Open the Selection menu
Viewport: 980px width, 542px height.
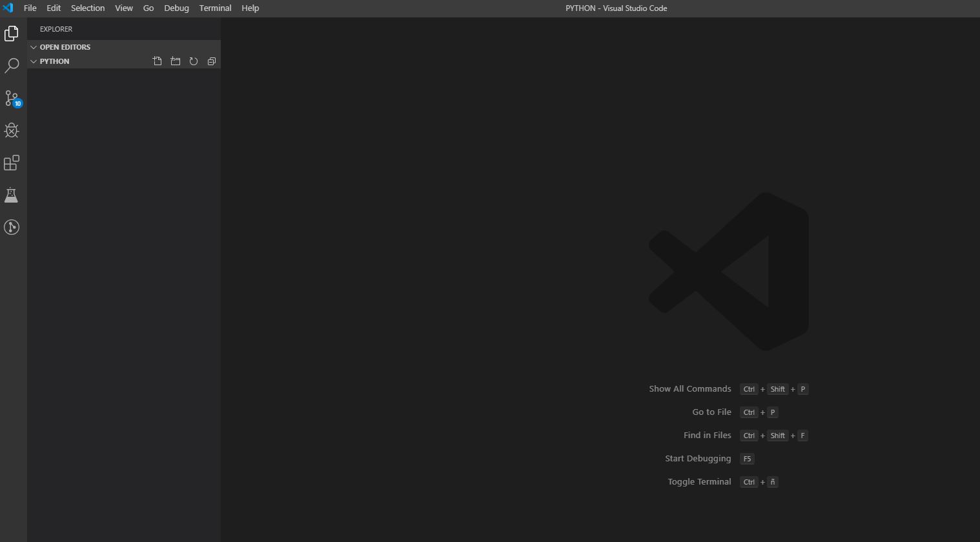coord(88,8)
